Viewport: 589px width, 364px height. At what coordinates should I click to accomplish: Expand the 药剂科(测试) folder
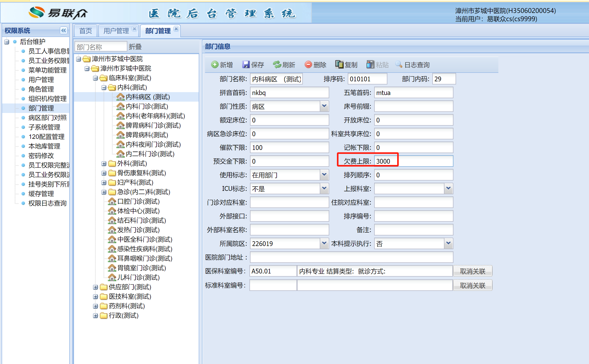[x=95, y=306]
